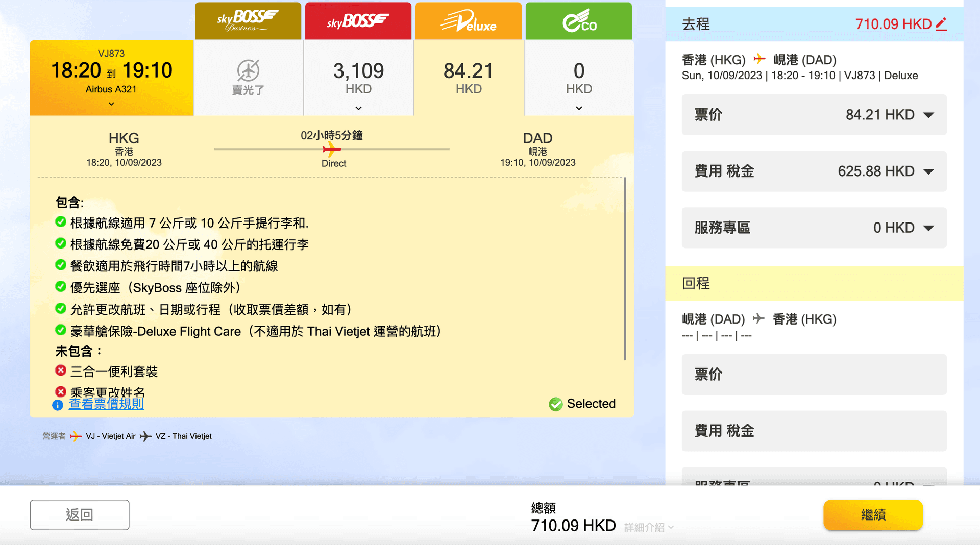980x545 pixels.
Task: Click the 回程 section header
Action: [814, 283]
